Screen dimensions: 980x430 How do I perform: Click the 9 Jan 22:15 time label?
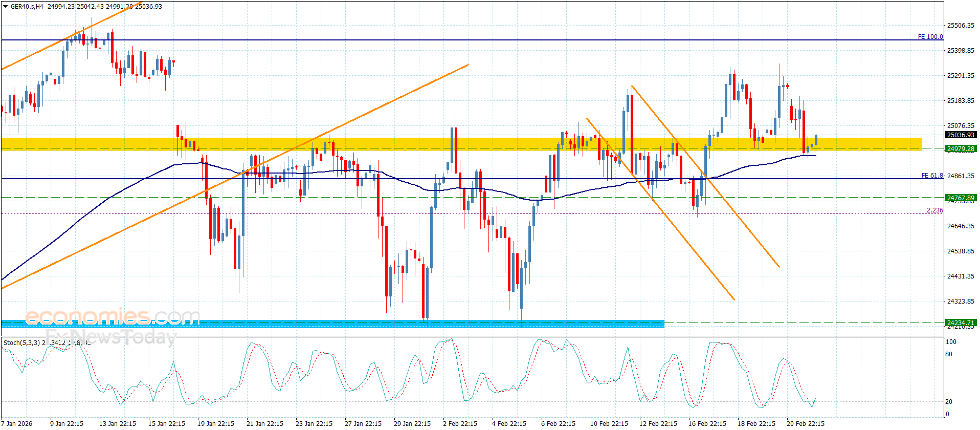pos(66,423)
